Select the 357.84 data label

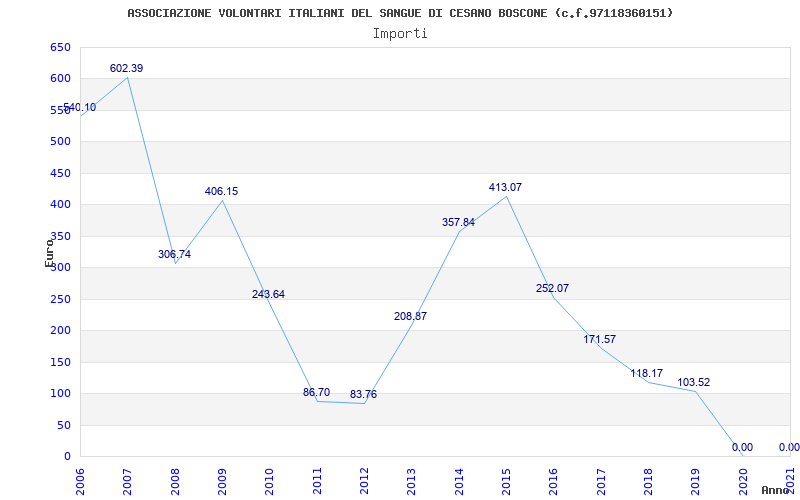458,222
